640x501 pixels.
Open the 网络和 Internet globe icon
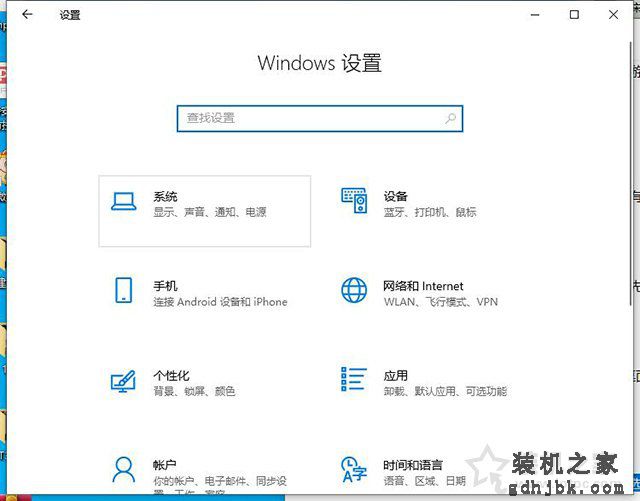point(354,290)
